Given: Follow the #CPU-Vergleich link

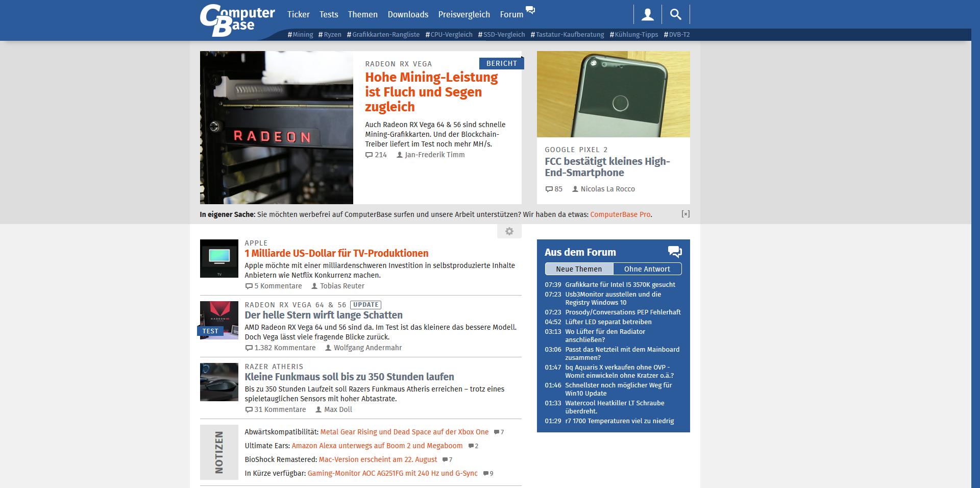Looking at the screenshot, I should point(449,35).
